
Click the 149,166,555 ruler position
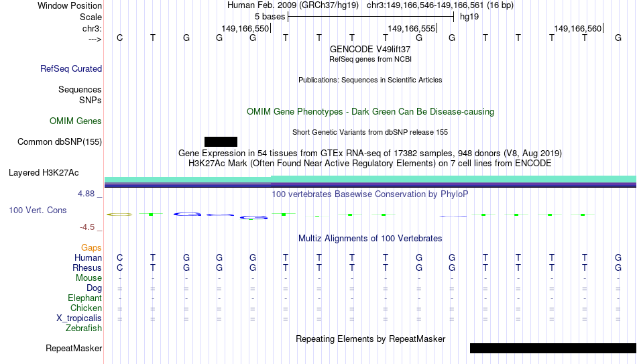click(x=412, y=28)
